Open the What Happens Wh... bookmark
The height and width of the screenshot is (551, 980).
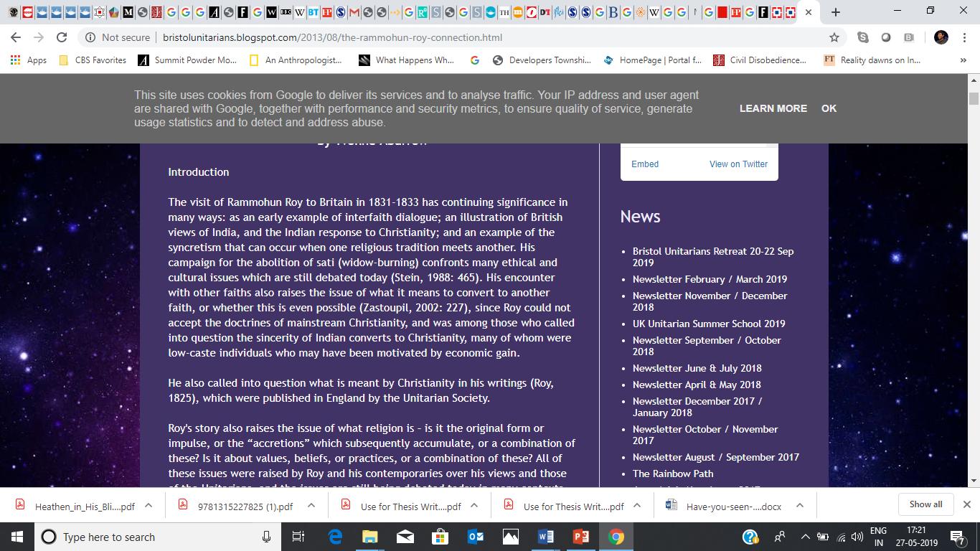tap(407, 60)
